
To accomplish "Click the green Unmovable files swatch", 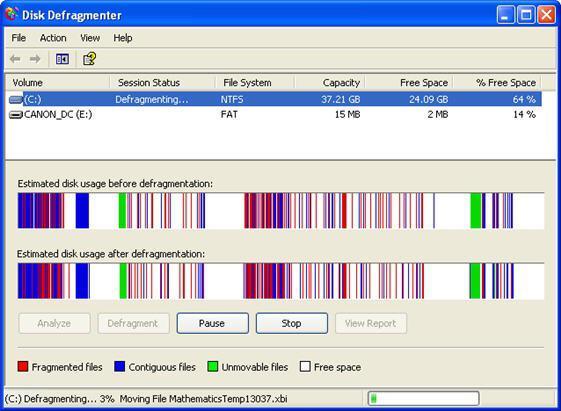I will (x=213, y=366).
